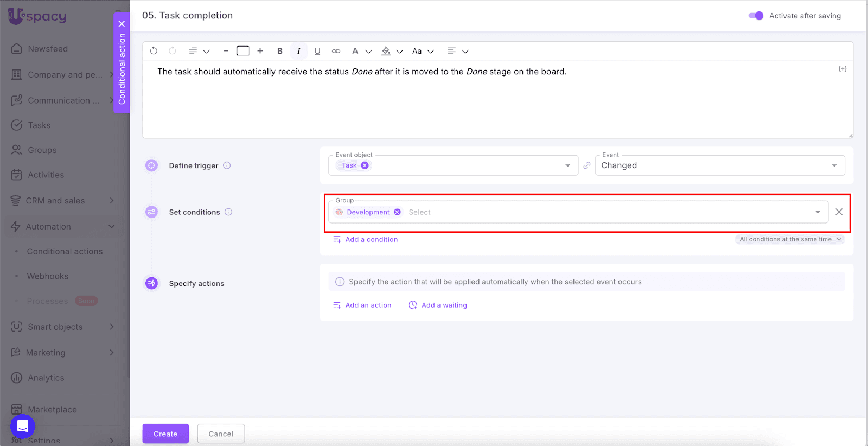
Task: Go to Webhooks in the sidebar
Action: tap(48, 276)
